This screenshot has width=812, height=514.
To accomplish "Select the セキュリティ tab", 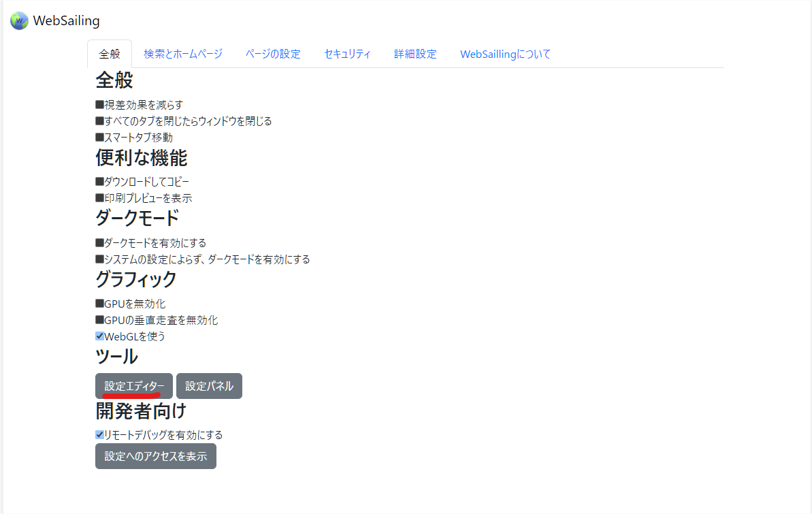I will 347,54.
